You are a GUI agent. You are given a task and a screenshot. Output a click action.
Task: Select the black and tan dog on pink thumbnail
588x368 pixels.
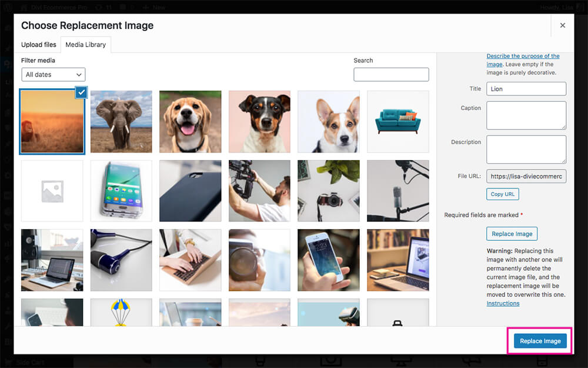[259, 122]
